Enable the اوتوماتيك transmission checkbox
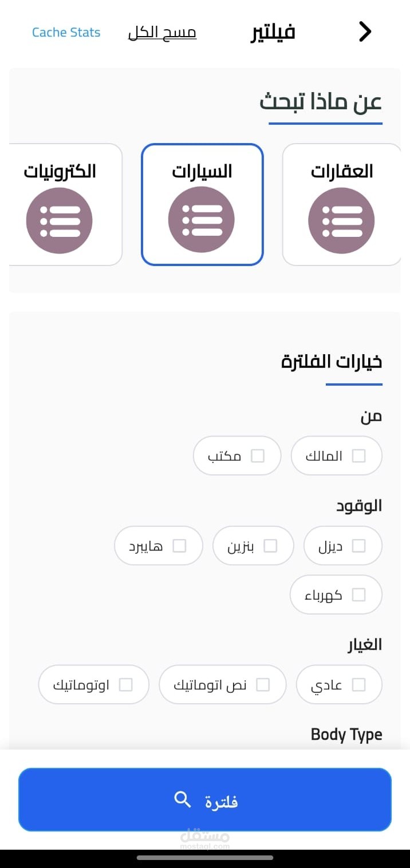This screenshot has height=868, width=410. [125, 685]
